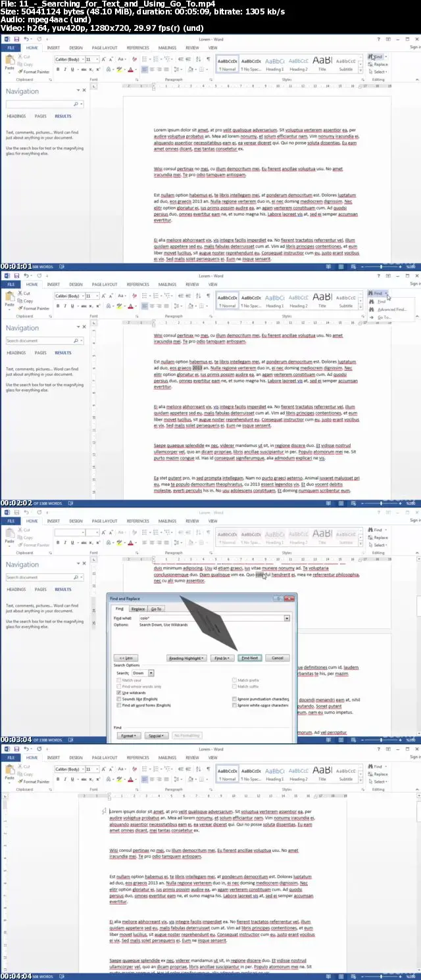The width and height of the screenshot is (421, 980).
Task: Switch to the Replace tab in the dialog
Action: [138, 609]
